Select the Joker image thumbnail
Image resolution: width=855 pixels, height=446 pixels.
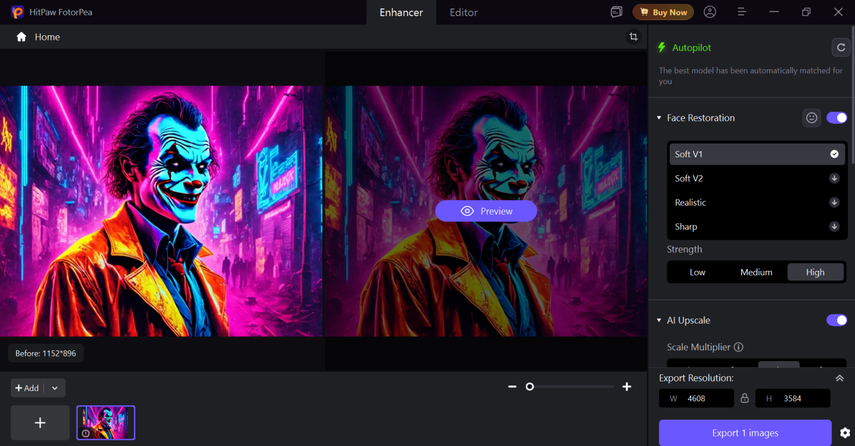click(x=106, y=423)
